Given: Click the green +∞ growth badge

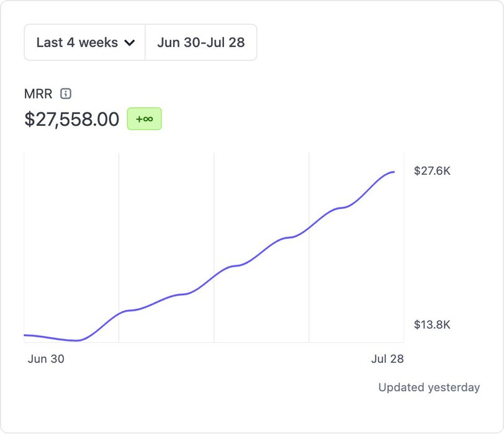Looking at the screenshot, I should pos(144,118).
